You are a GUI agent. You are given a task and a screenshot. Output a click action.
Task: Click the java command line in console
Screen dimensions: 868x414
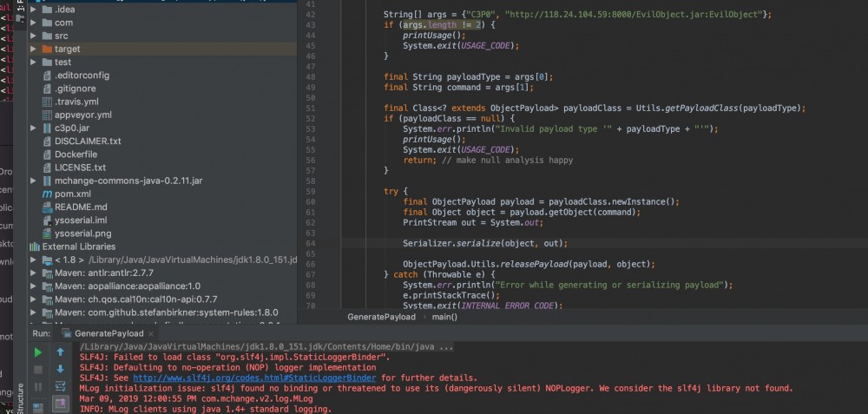point(266,347)
